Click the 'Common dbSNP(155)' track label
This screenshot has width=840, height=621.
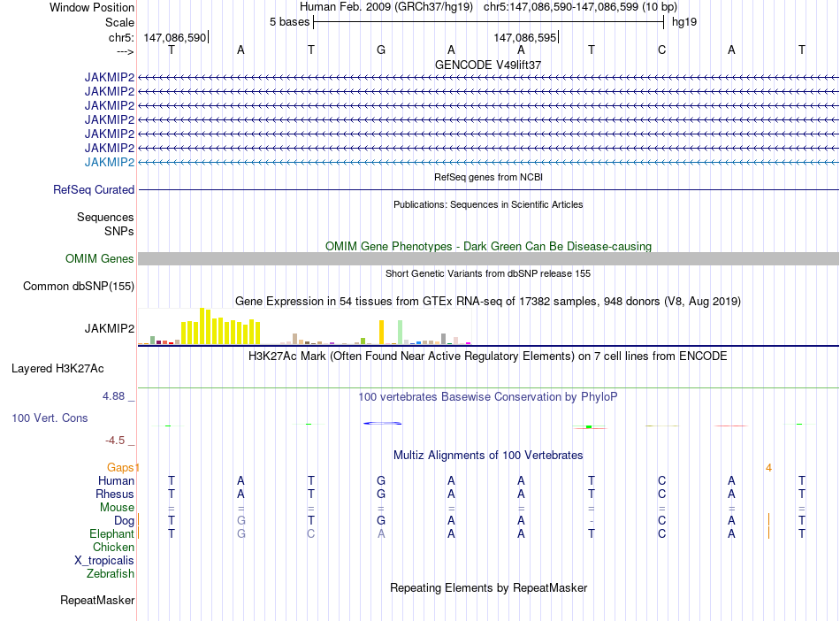78,286
